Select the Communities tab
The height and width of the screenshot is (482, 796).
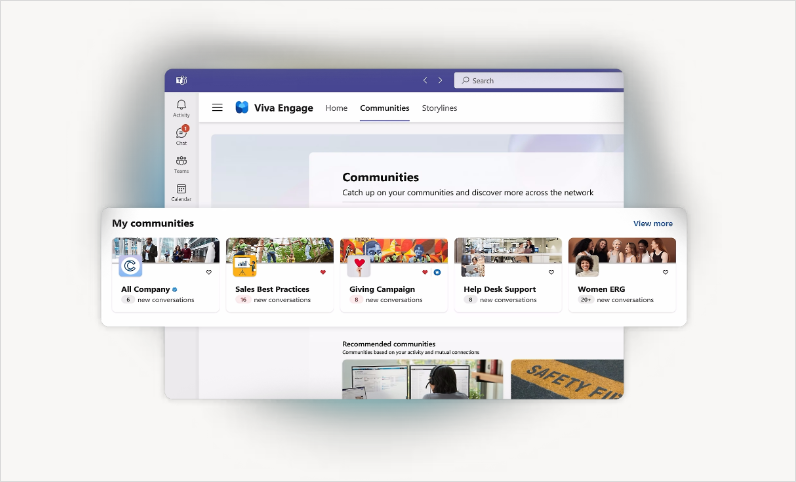384,108
